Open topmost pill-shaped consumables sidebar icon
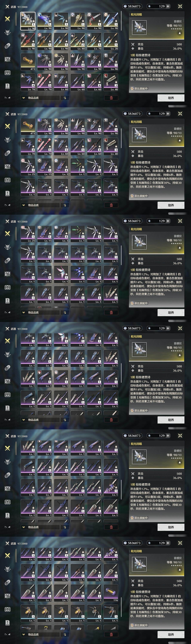This screenshot has width=191, height=644. (x=7, y=46)
